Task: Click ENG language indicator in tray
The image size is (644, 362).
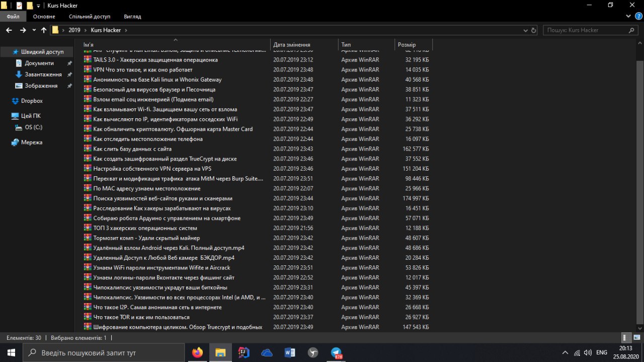Action: (601, 352)
